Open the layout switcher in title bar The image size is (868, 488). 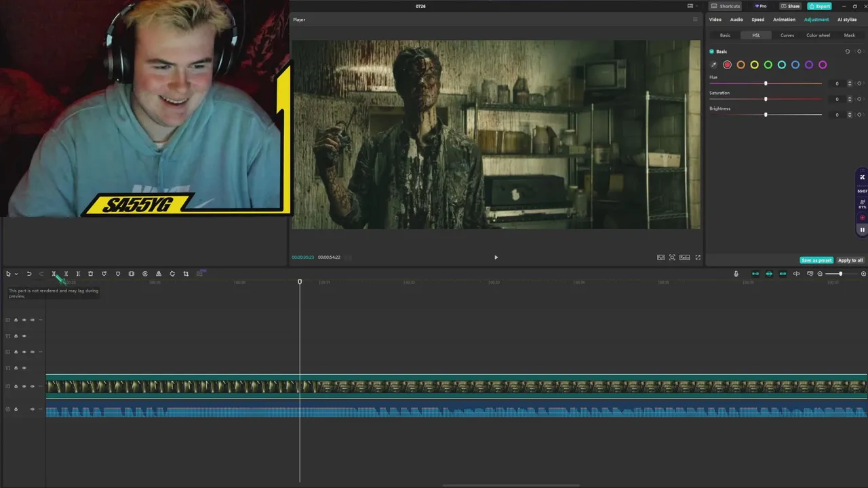coord(692,6)
